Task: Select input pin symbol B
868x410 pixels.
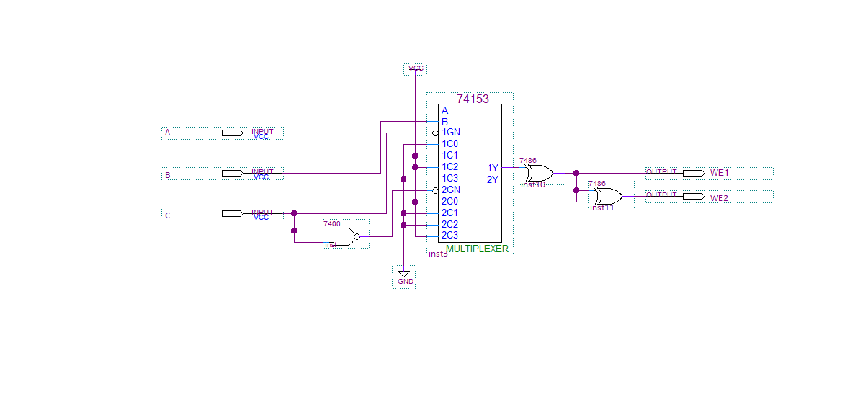Action: click(x=232, y=174)
